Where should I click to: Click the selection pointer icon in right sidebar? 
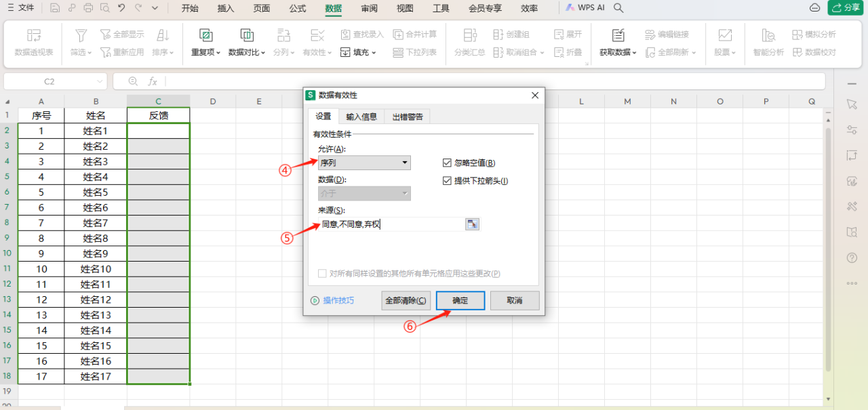click(852, 104)
